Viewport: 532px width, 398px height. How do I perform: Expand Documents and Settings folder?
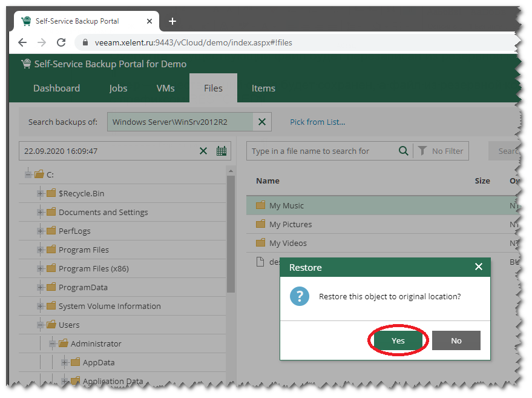(x=40, y=212)
